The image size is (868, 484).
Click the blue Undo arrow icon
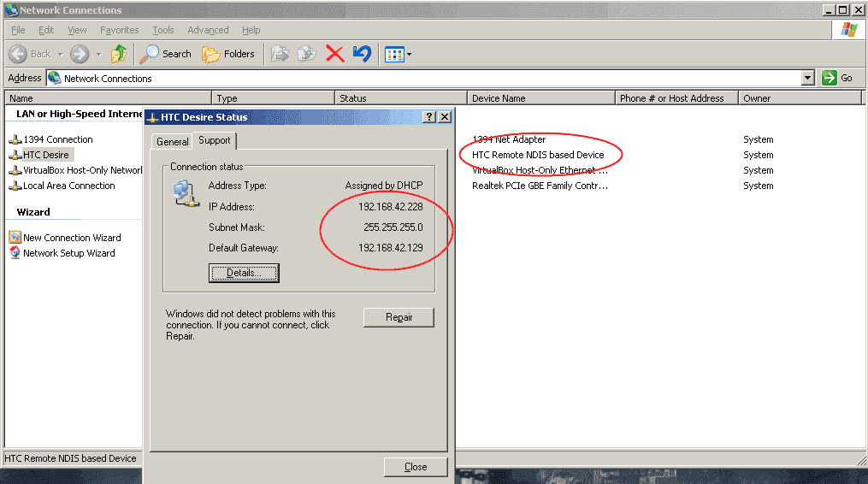pos(362,54)
